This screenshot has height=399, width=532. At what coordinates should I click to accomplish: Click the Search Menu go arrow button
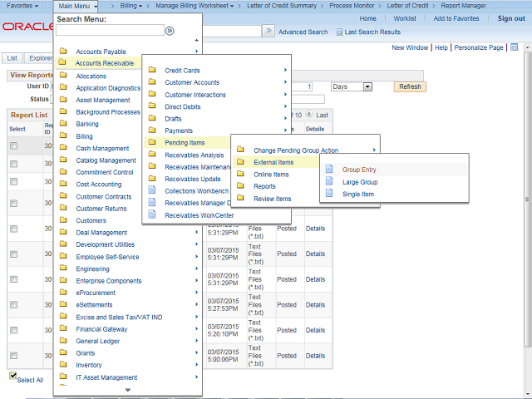click(x=170, y=31)
